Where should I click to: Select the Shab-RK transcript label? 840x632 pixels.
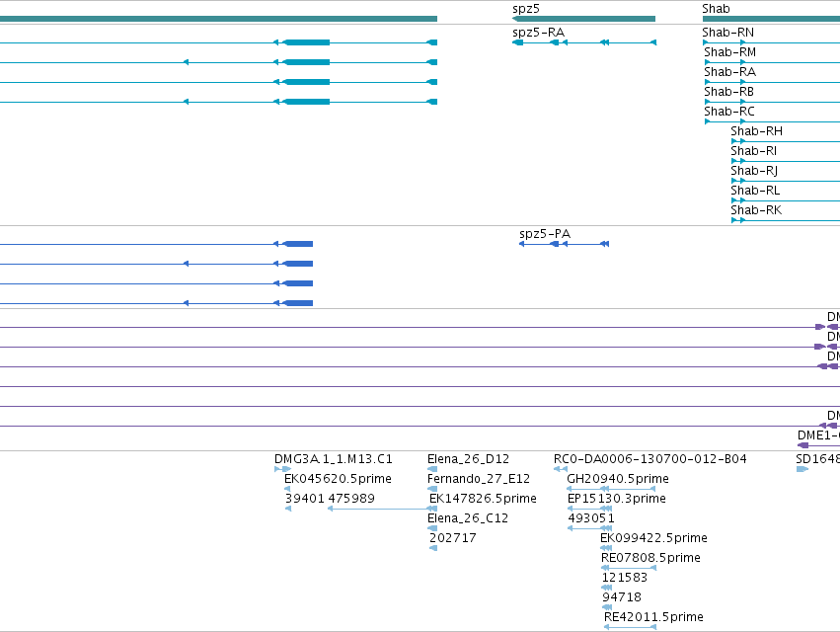pos(756,210)
